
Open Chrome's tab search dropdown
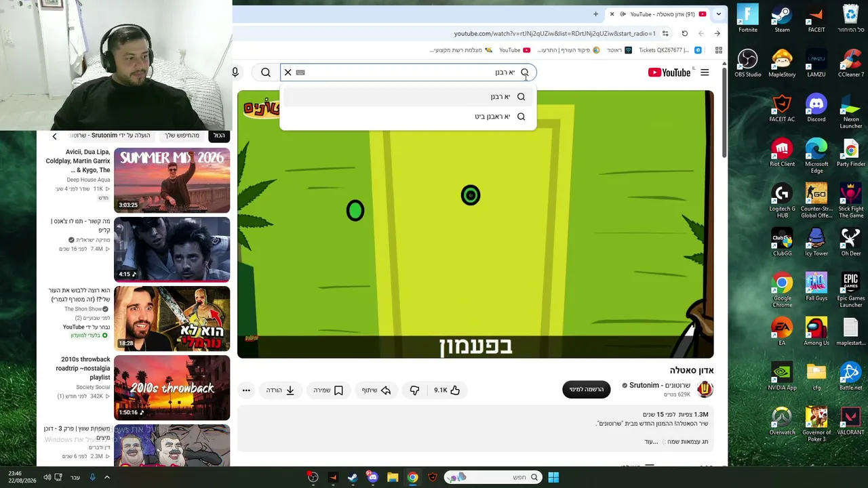718,14
